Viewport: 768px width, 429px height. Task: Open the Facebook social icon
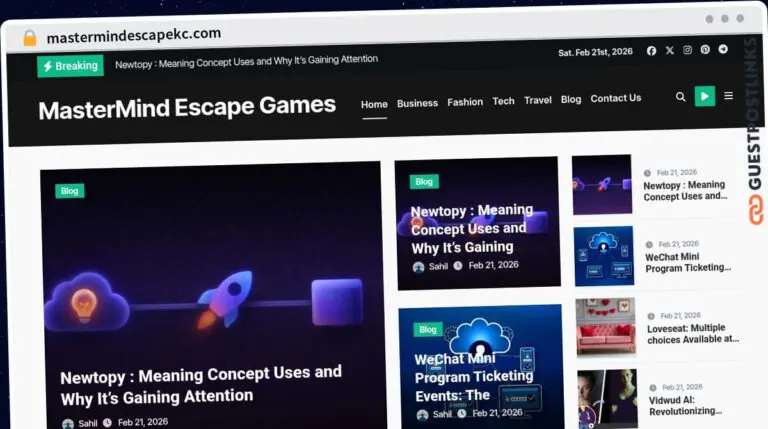[651, 51]
